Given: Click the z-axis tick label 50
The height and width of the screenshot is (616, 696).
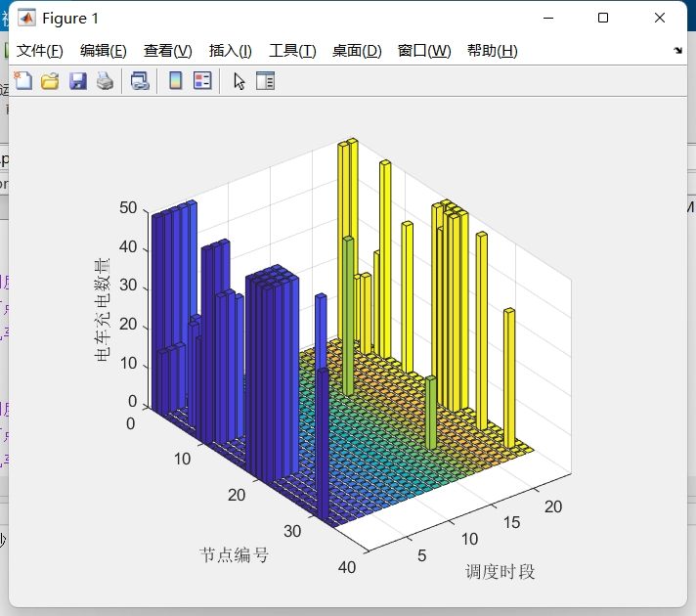Looking at the screenshot, I should (128, 208).
